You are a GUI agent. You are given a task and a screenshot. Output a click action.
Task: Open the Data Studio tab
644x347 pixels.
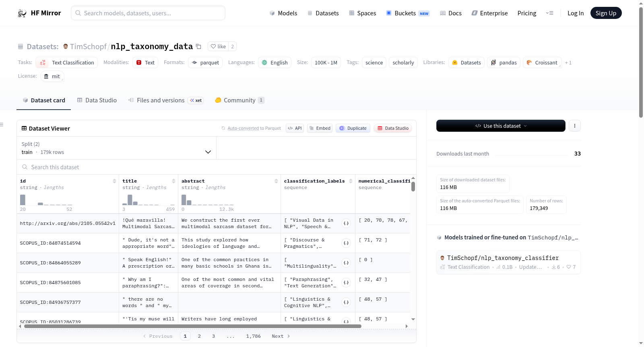pyautogui.click(x=97, y=100)
